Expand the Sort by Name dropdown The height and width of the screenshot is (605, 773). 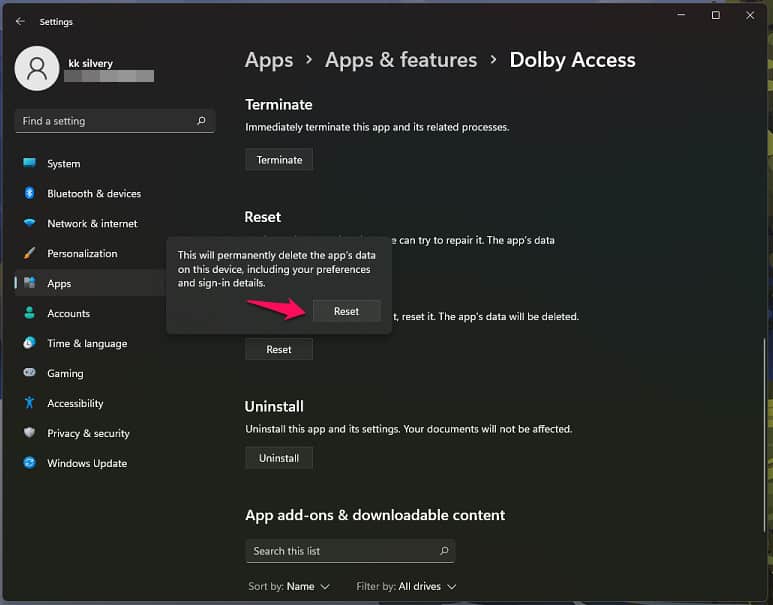[293, 586]
